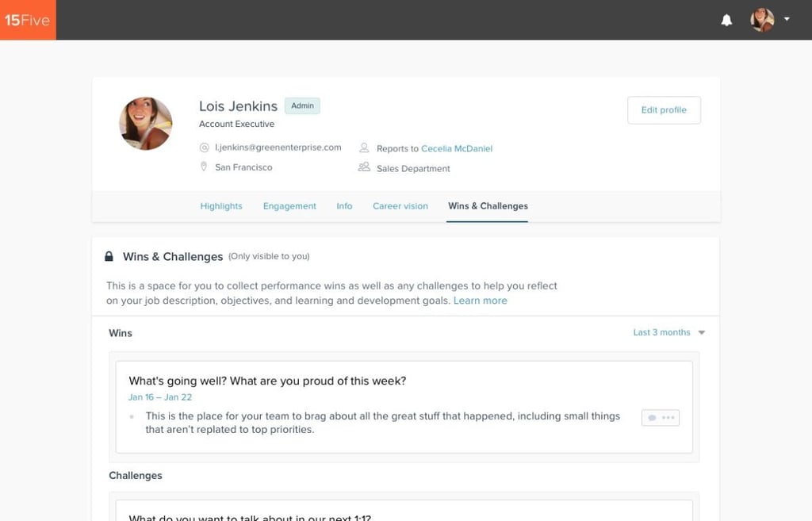Screen dimensions: 812x521
Task: Open the Last 3 months filter dropdown
Action: click(x=668, y=332)
